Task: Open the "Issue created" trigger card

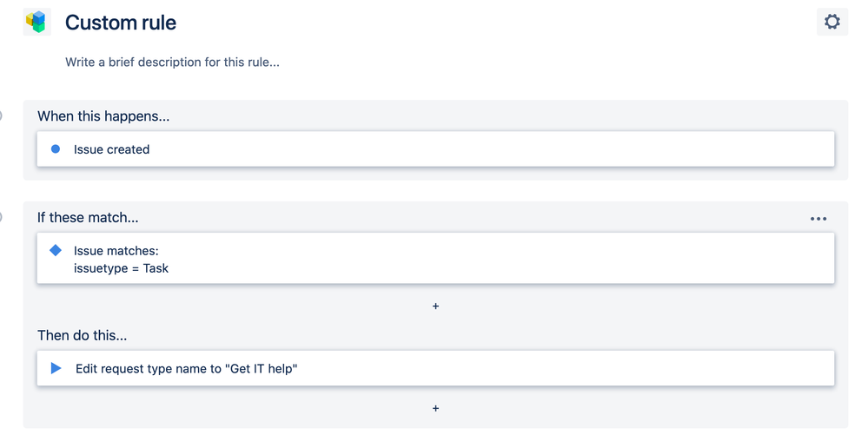Action: (434, 149)
